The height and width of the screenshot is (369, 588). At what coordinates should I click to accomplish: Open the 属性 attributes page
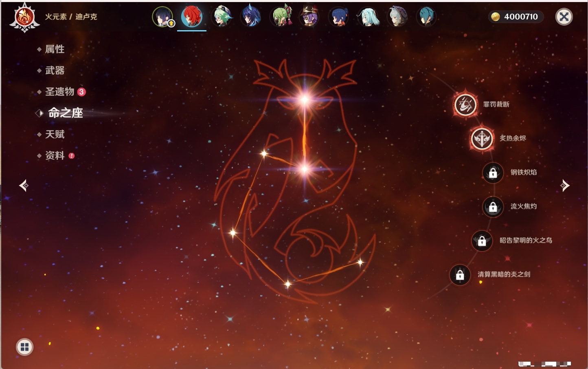pos(55,49)
